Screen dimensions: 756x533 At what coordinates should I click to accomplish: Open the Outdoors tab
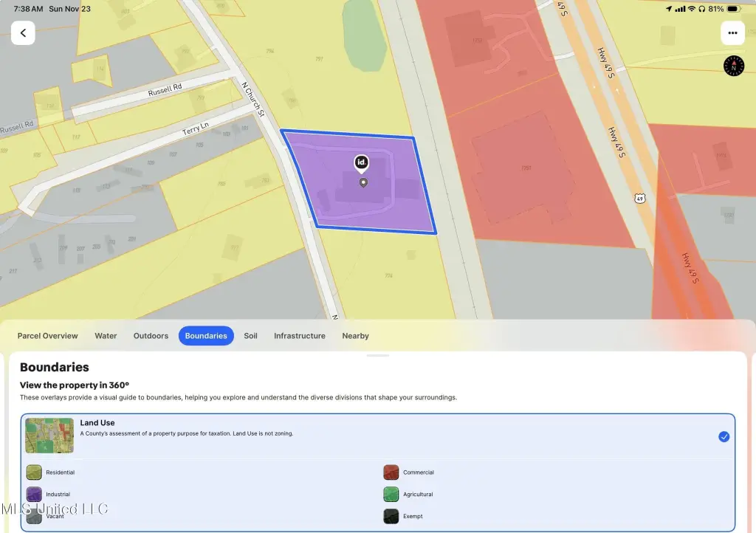151,336
